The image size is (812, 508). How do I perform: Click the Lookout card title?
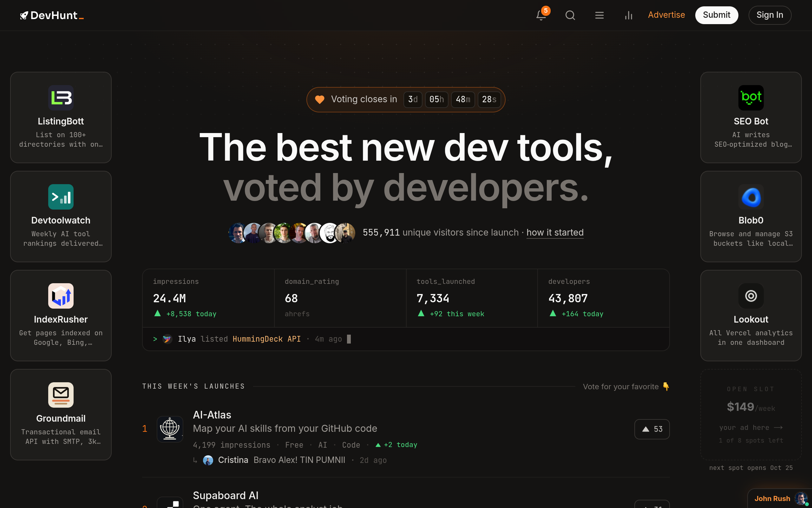pyautogui.click(x=751, y=319)
